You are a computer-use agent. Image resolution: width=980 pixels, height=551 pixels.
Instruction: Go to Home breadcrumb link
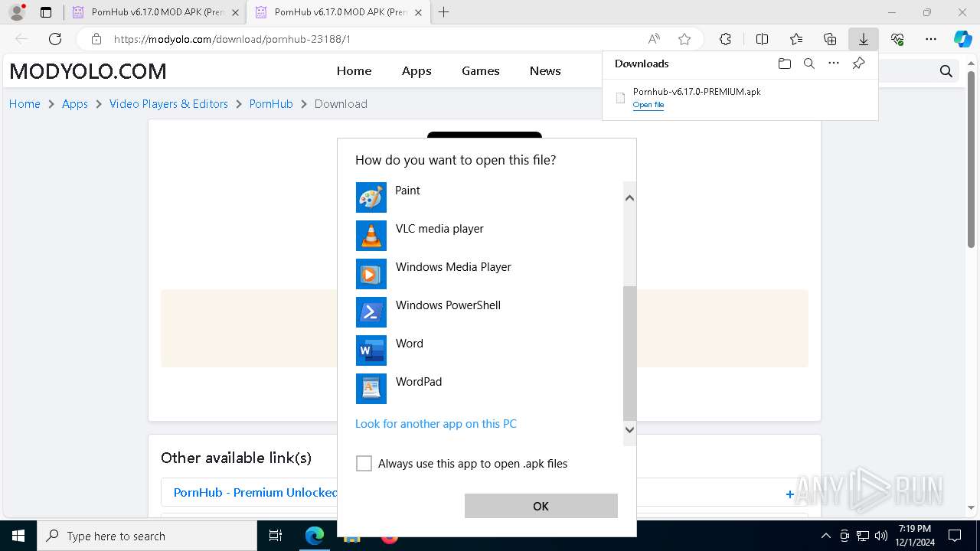tap(24, 104)
